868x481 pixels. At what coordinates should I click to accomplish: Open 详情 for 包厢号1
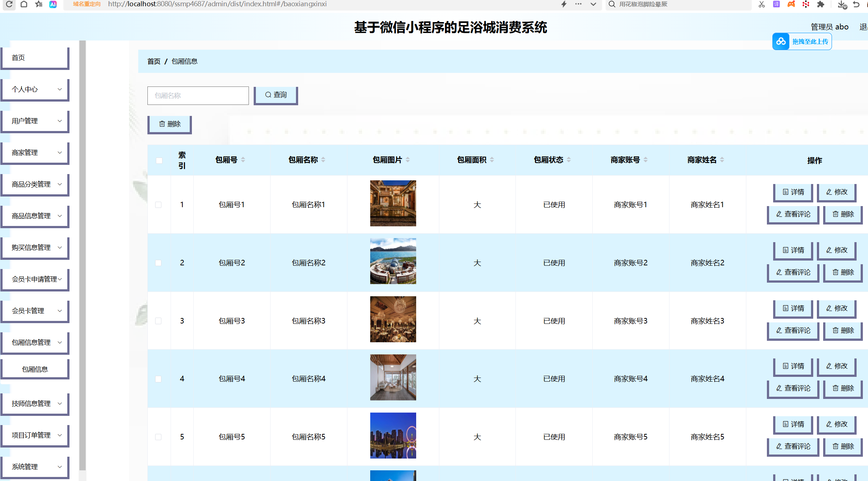click(793, 192)
